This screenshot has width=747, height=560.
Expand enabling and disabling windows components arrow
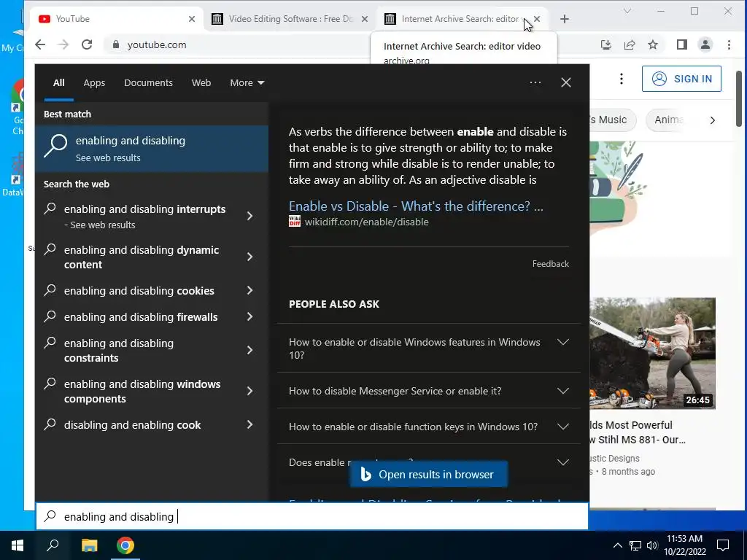(249, 391)
